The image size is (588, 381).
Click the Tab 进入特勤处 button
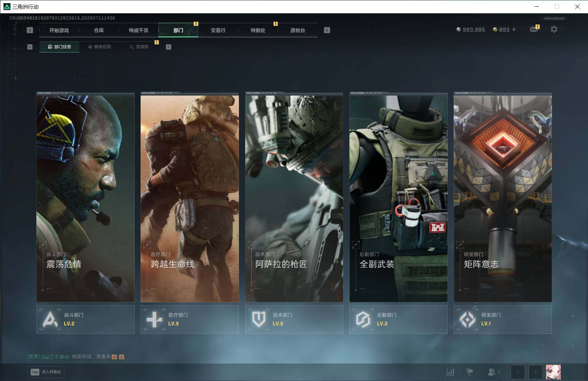point(46,372)
